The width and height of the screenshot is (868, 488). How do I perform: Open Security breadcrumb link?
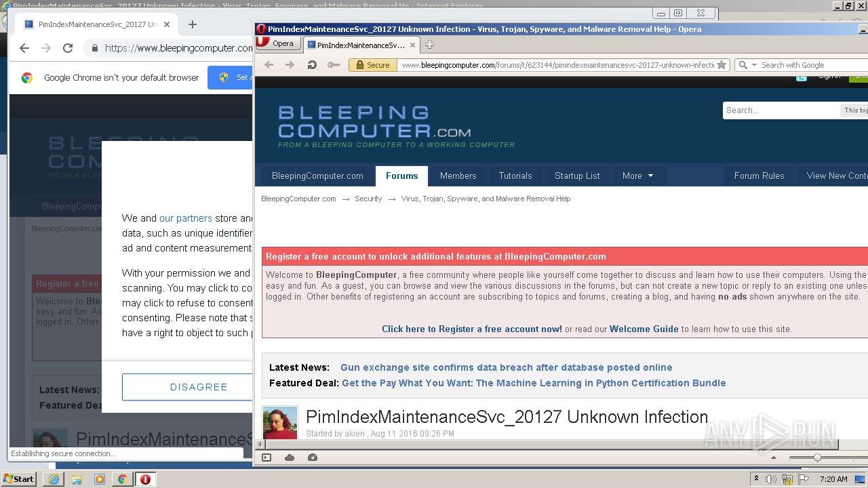[x=368, y=199]
